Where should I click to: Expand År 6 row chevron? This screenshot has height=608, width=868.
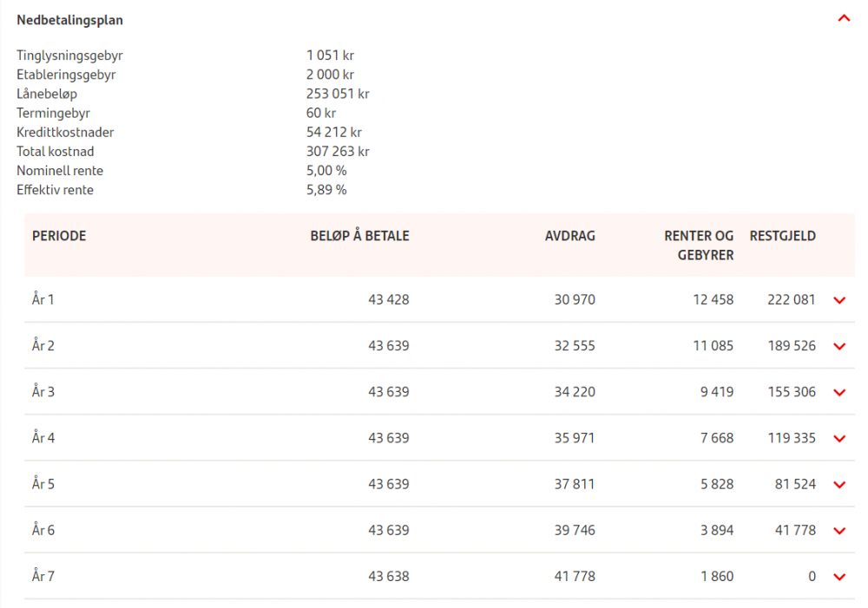(839, 531)
